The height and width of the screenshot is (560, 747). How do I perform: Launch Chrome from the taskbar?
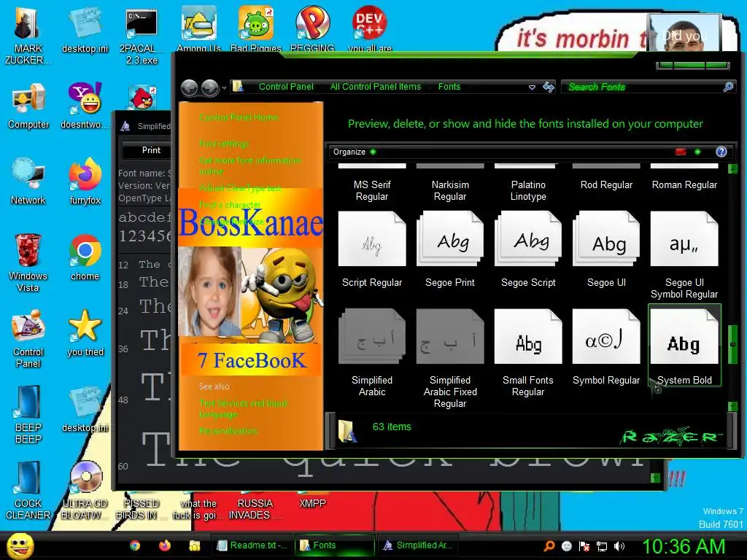135,545
